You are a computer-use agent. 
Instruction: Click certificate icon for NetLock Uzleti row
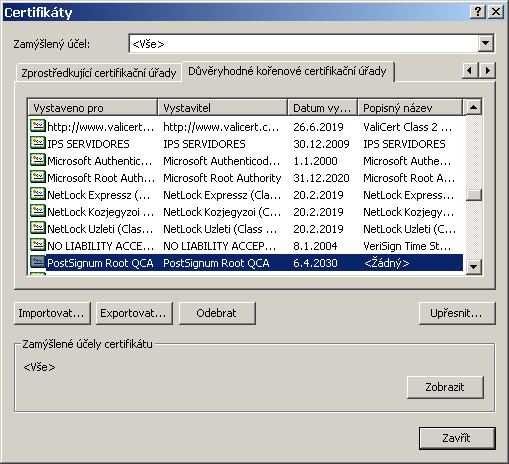(38, 228)
